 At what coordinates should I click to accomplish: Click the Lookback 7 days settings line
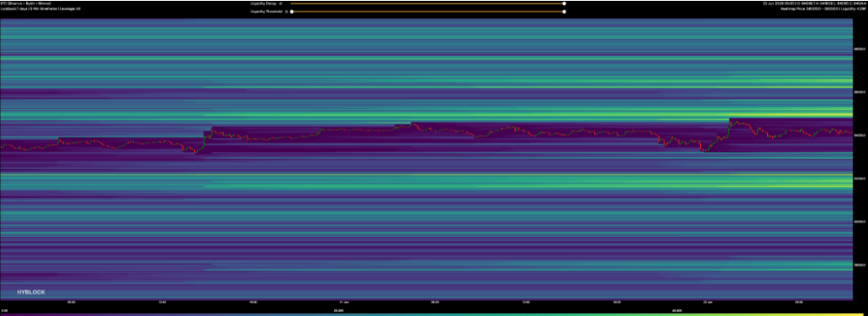pyautogui.click(x=40, y=9)
